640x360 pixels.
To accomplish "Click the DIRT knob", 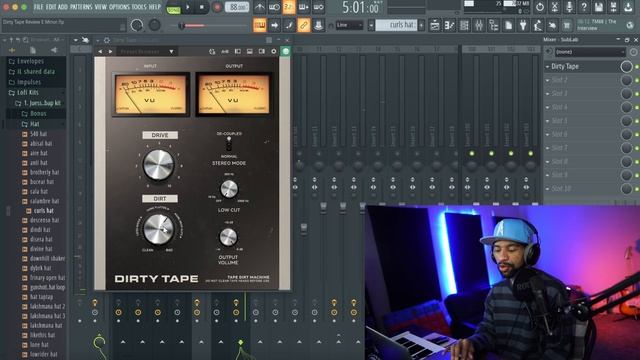I will [159, 229].
